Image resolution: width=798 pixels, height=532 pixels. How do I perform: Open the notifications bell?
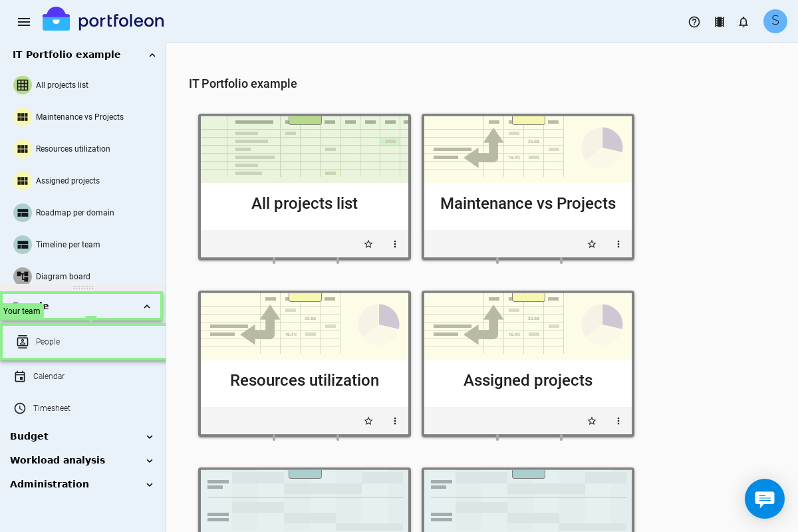[743, 22]
